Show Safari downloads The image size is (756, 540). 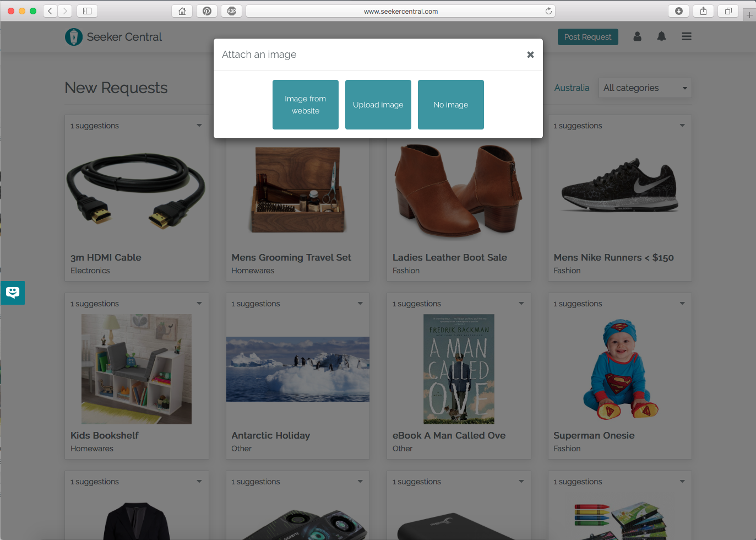pos(678,11)
